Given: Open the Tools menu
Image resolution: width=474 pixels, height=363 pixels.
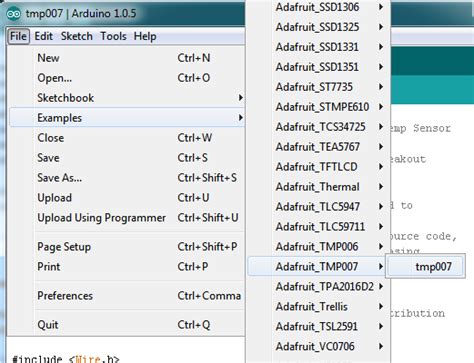Looking at the screenshot, I should point(113,36).
